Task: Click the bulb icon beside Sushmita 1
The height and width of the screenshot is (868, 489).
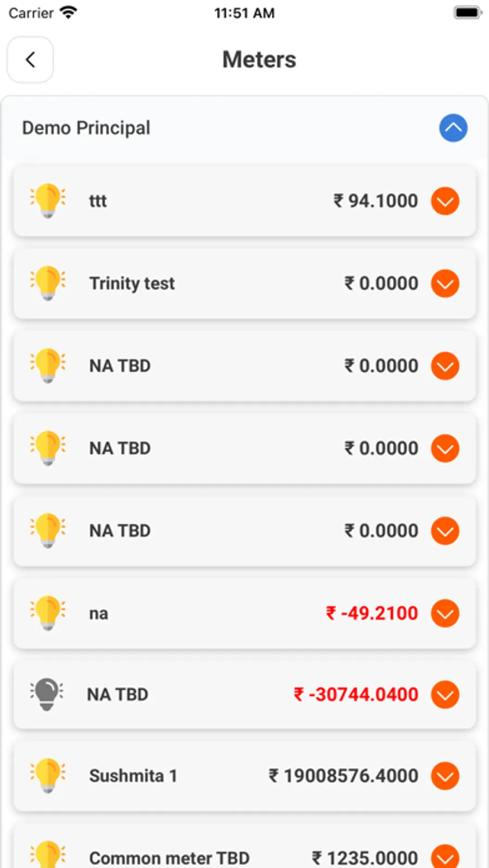Action: [x=48, y=775]
